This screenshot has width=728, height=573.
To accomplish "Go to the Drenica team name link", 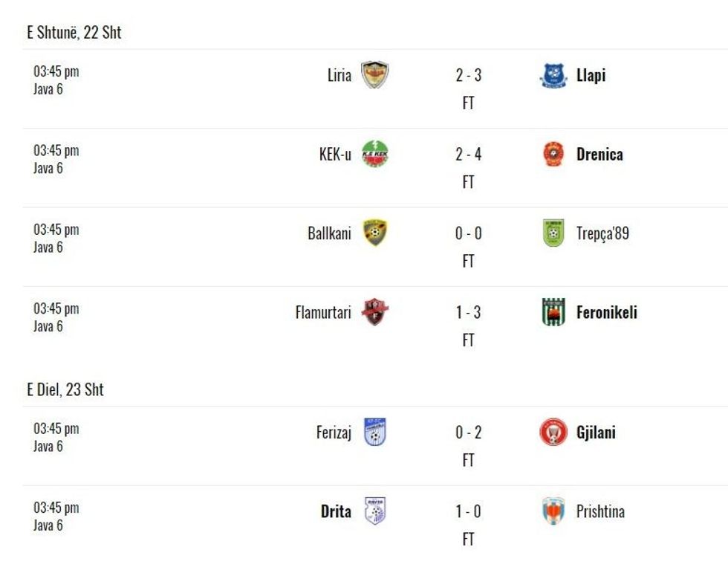I will click(599, 155).
